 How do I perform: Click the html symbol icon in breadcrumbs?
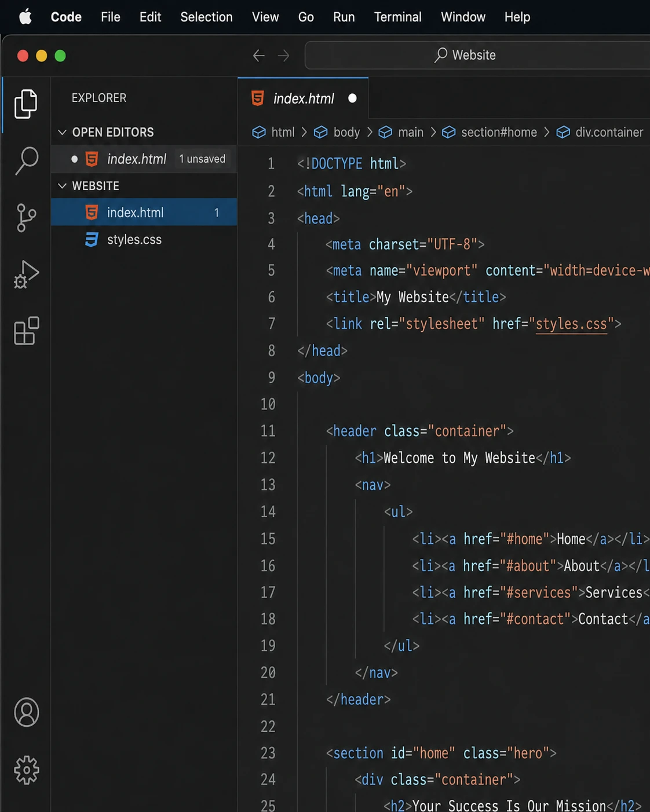tap(259, 132)
